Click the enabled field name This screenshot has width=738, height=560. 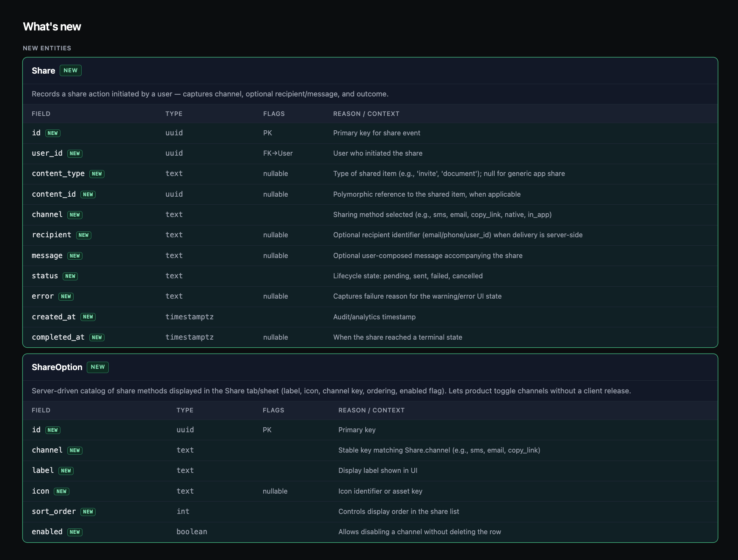[x=47, y=532]
